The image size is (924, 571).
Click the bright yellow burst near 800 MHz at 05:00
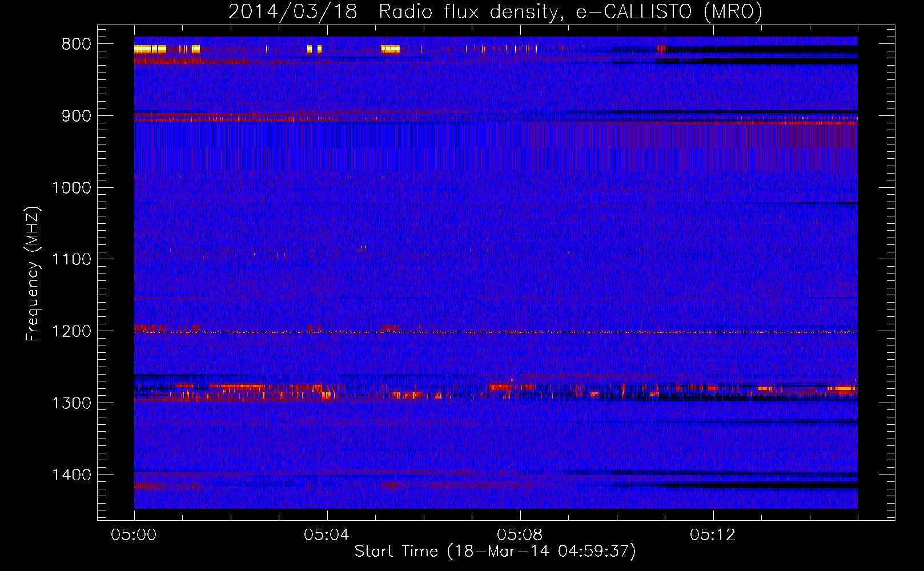coord(150,49)
